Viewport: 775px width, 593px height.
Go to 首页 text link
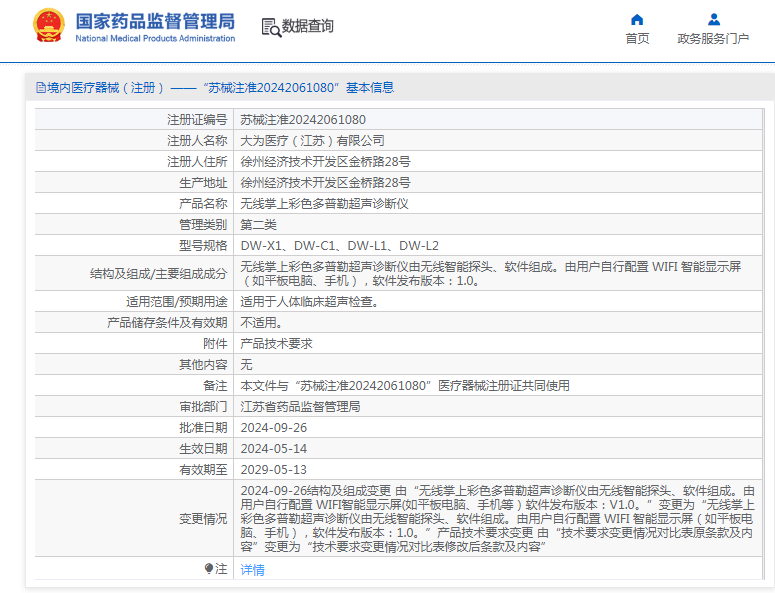tap(637, 39)
